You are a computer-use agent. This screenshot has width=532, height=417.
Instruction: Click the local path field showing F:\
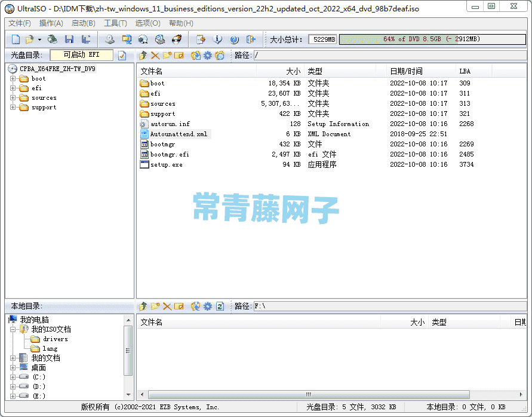tap(390, 306)
